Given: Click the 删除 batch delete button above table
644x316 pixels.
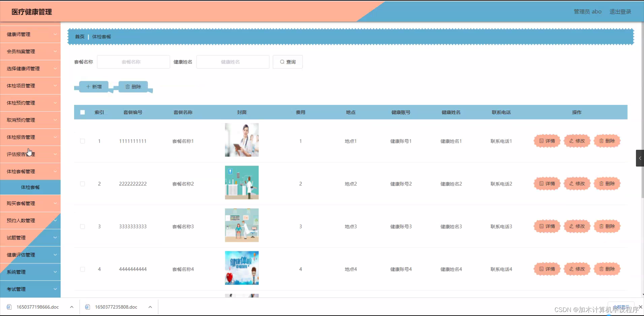Looking at the screenshot, I should pos(133,87).
